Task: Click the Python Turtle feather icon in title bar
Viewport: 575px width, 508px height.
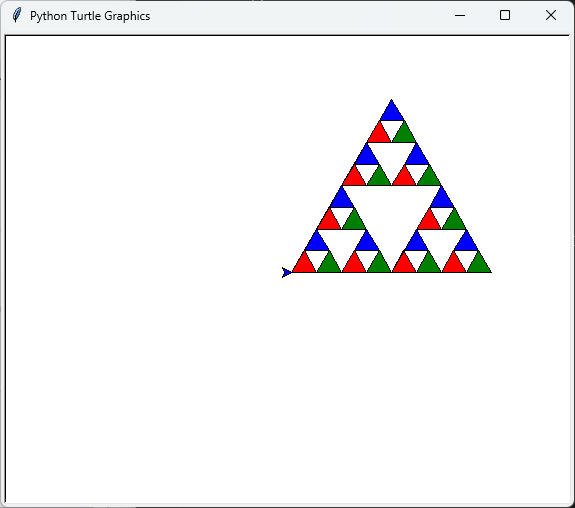Action: (x=17, y=15)
